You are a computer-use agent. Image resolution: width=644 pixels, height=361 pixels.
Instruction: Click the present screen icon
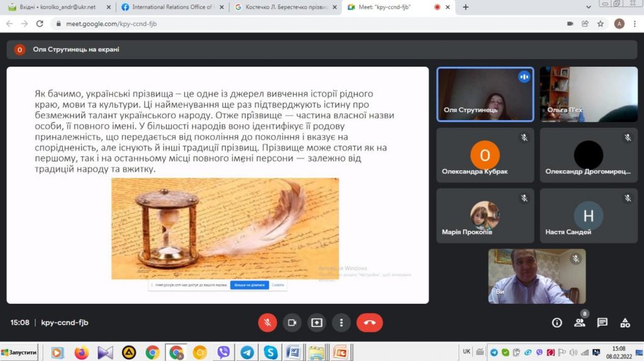point(316,323)
